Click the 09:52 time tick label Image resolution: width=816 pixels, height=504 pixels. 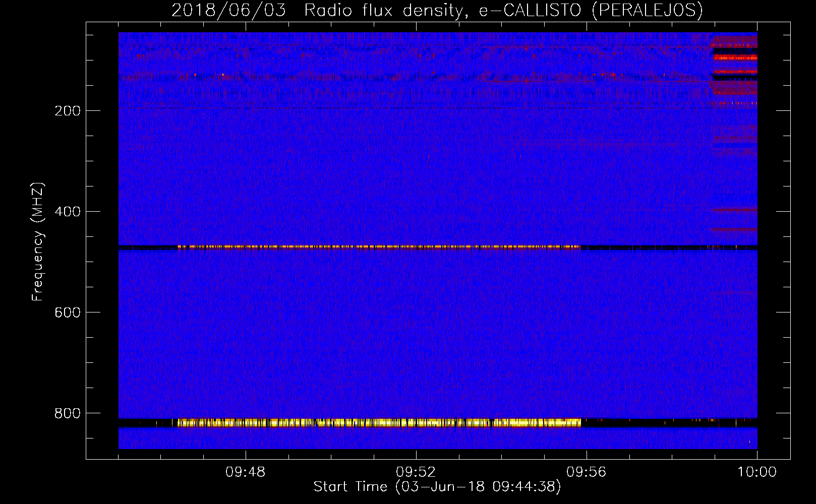pos(416,472)
